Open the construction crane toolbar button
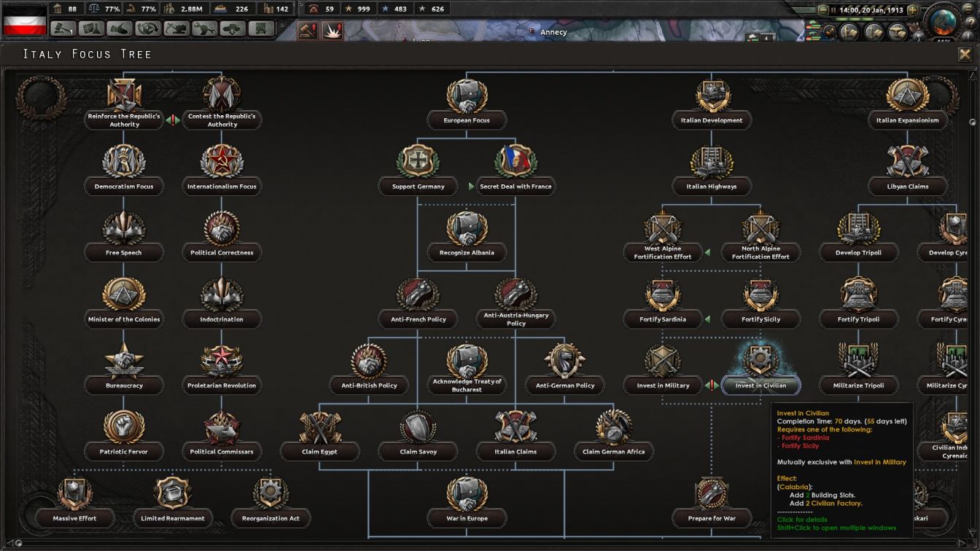 tap(177, 28)
